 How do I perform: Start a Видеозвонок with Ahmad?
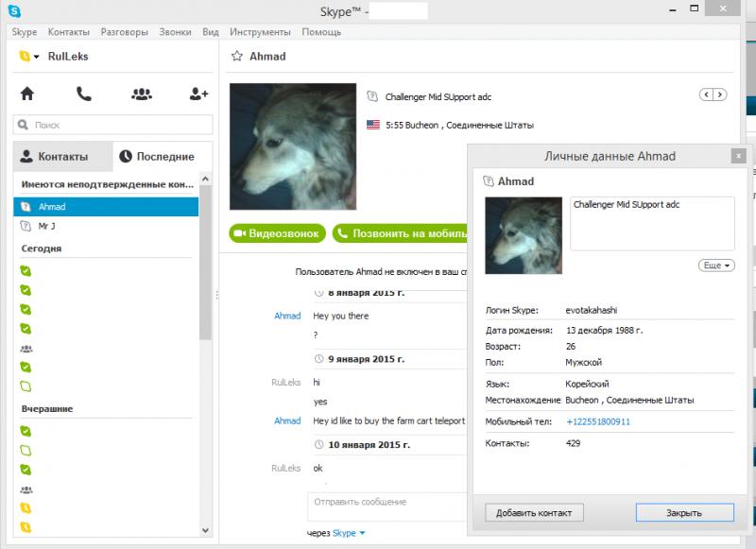pos(277,233)
